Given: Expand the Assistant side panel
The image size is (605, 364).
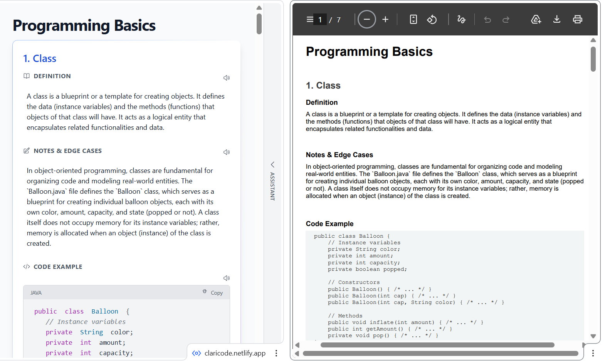Looking at the screenshot, I should tap(272, 181).
